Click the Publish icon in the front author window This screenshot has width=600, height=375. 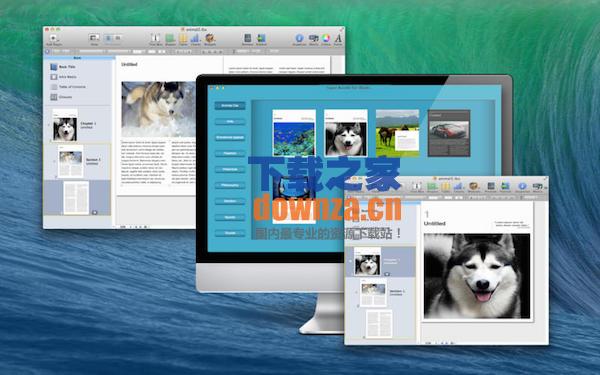click(505, 187)
